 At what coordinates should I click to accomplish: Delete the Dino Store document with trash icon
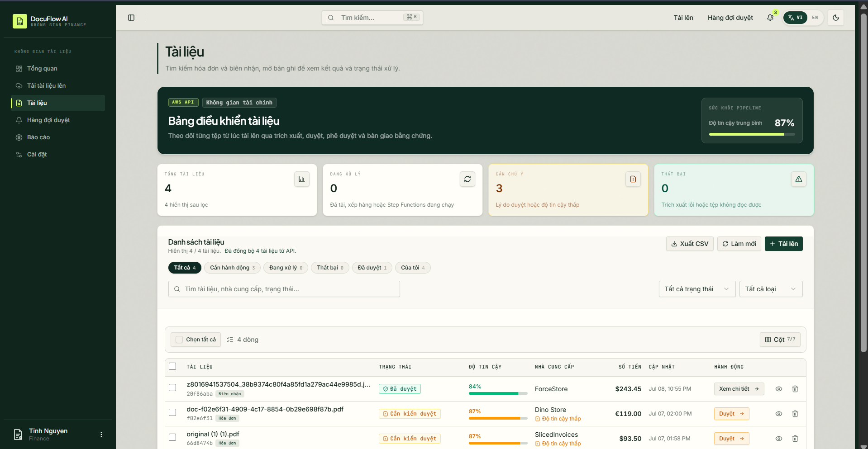tap(795, 414)
